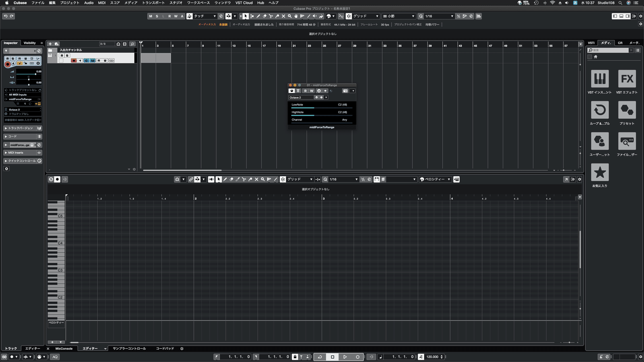Toggle metronome click in transport bar
This screenshot has height=362, width=644.
(x=601, y=357)
